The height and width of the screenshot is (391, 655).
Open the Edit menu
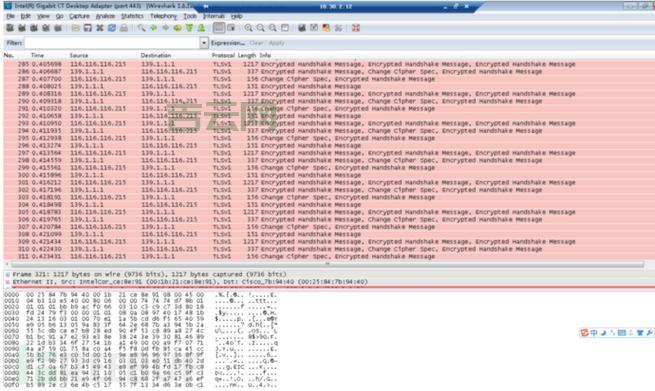tap(25, 16)
